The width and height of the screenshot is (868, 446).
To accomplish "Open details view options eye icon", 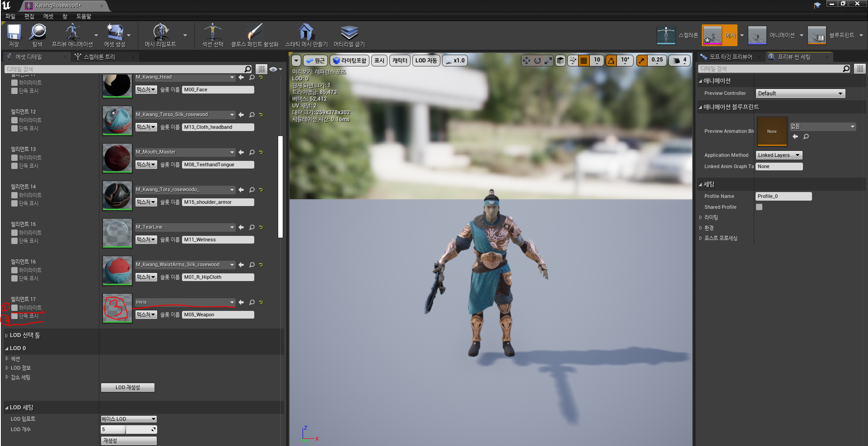I will point(275,69).
